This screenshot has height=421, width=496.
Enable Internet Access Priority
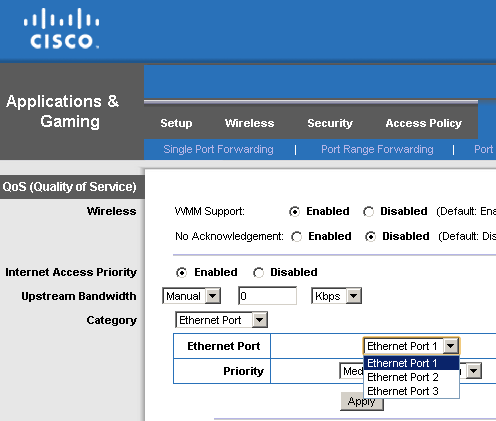pos(181,273)
